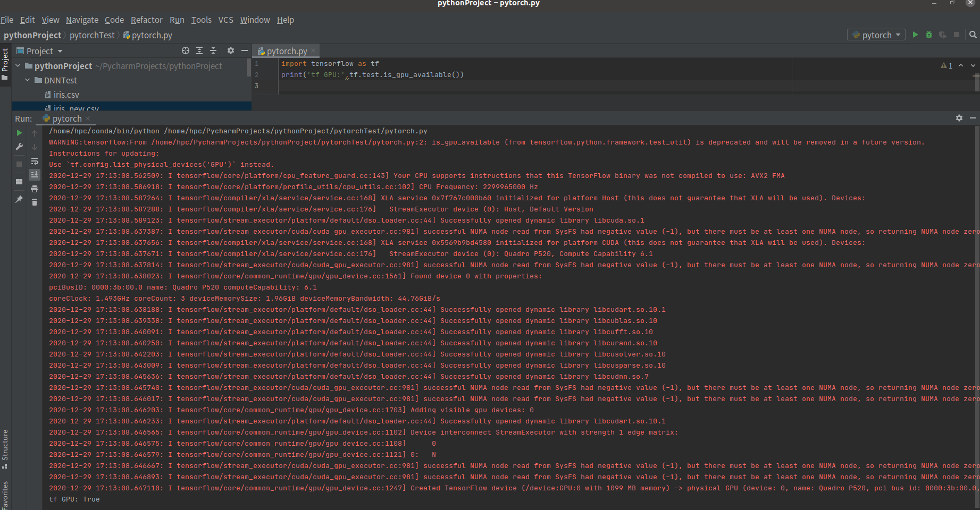Click the warning count inspection indicator
This screenshot has width=980, height=510.
(947, 65)
